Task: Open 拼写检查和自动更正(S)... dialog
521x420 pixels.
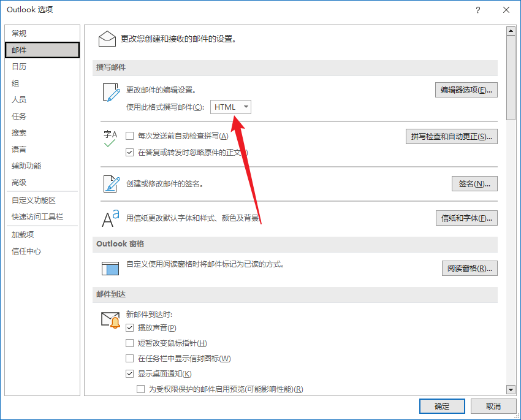Action: 452,137
